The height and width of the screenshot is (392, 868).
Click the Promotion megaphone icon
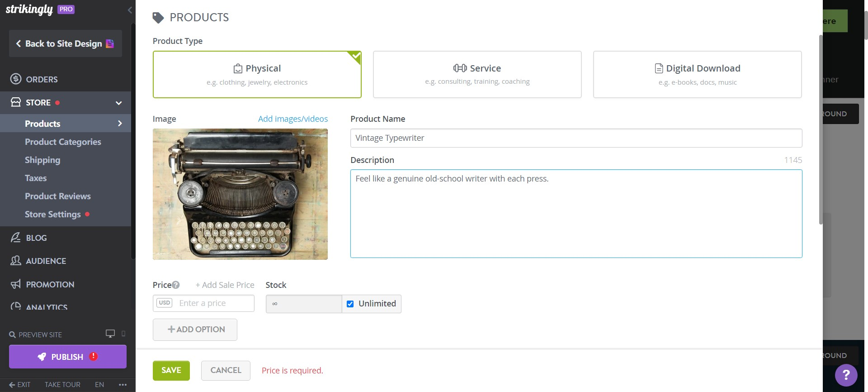(x=16, y=284)
